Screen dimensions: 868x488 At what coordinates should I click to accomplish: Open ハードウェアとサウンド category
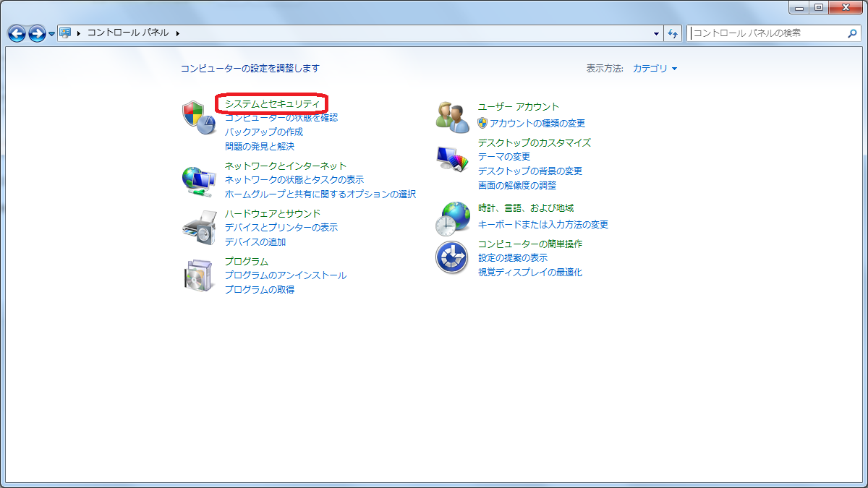272,213
